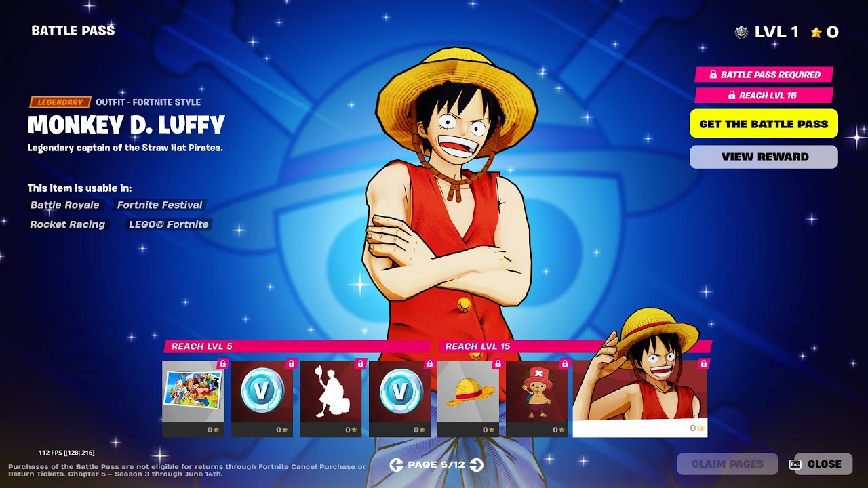Click the LEGO Fortnite mode tag
The image size is (868, 488).
click(x=169, y=224)
